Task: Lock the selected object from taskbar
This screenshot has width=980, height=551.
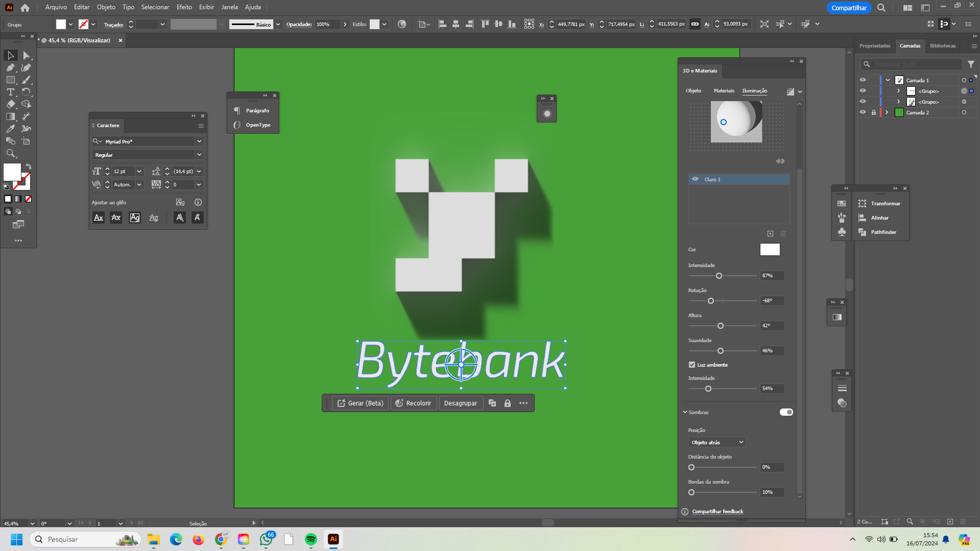Action: click(508, 403)
